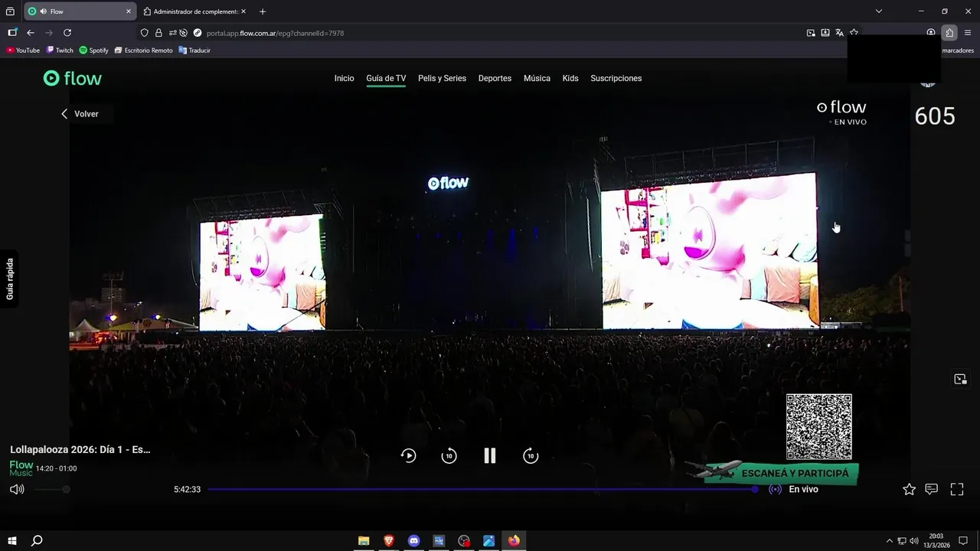Open a new browser tab

tap(263, 11)
